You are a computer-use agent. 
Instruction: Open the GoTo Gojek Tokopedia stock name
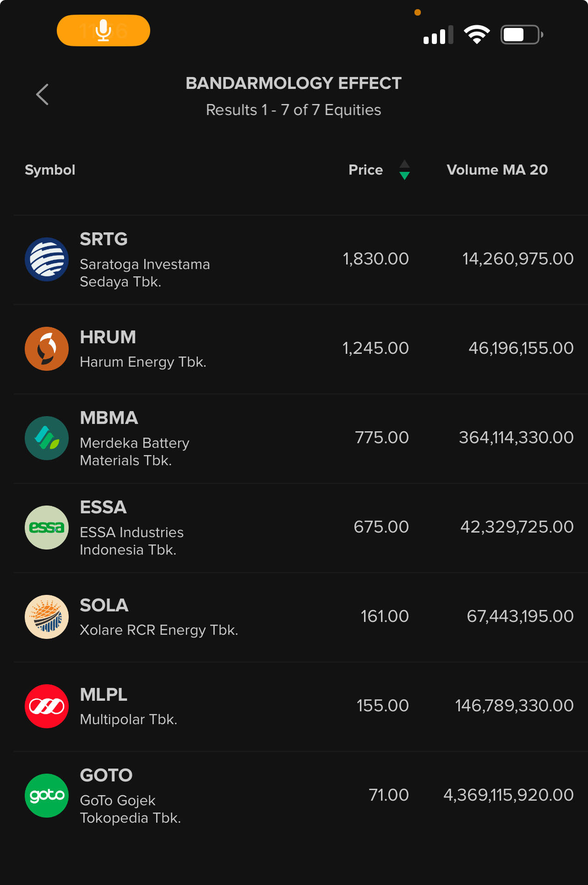(x=131, y=809)
